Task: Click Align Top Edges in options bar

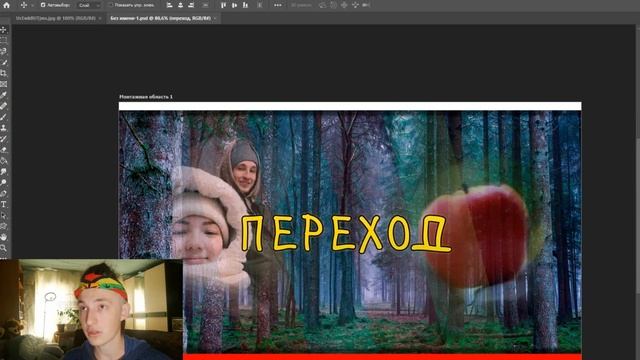Action: pos(223,5)
